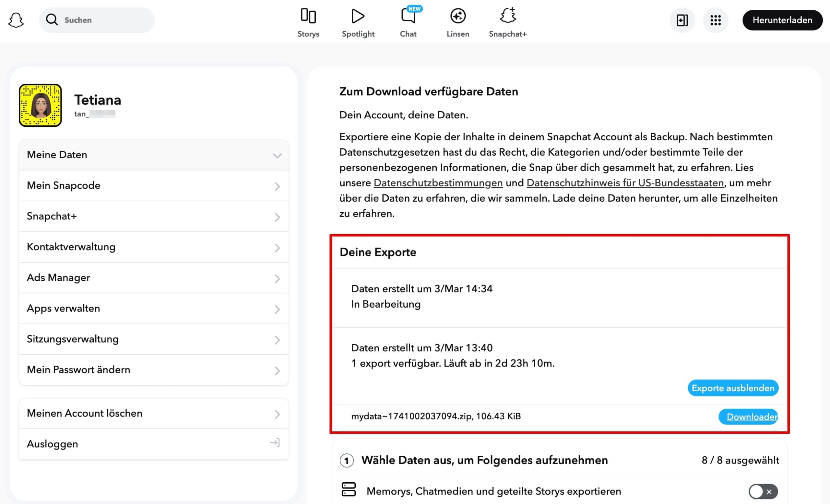Viewport: 830px width, 504px height.
Task: Click chevron next to Mein Snapcode
Action: coord(277,186)
